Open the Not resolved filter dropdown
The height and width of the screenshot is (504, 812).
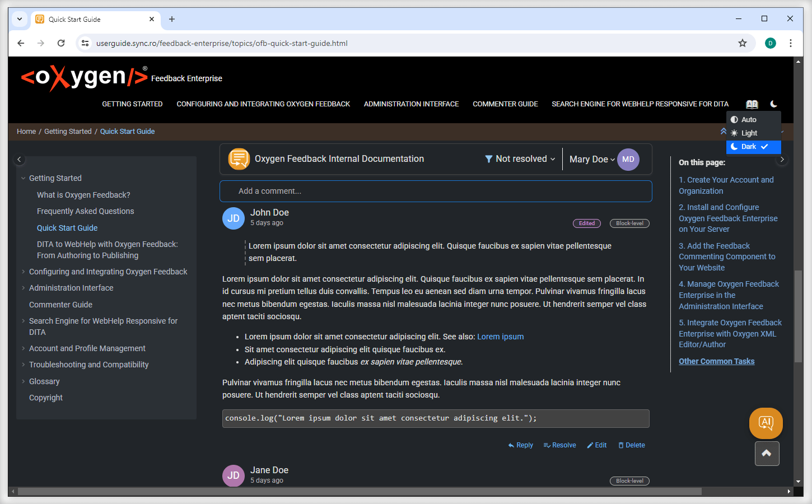tap(520, 159)
